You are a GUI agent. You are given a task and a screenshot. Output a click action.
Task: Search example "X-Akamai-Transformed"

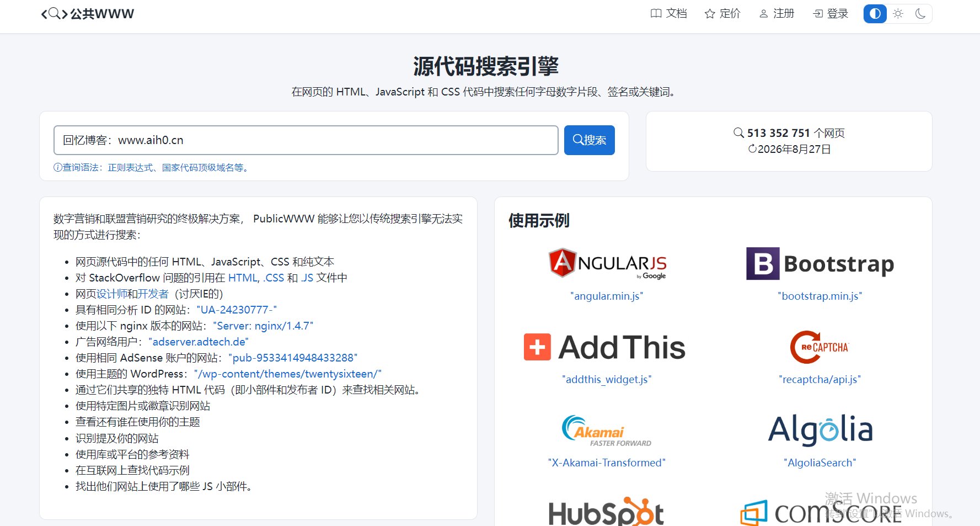click(x=607, y=463)
